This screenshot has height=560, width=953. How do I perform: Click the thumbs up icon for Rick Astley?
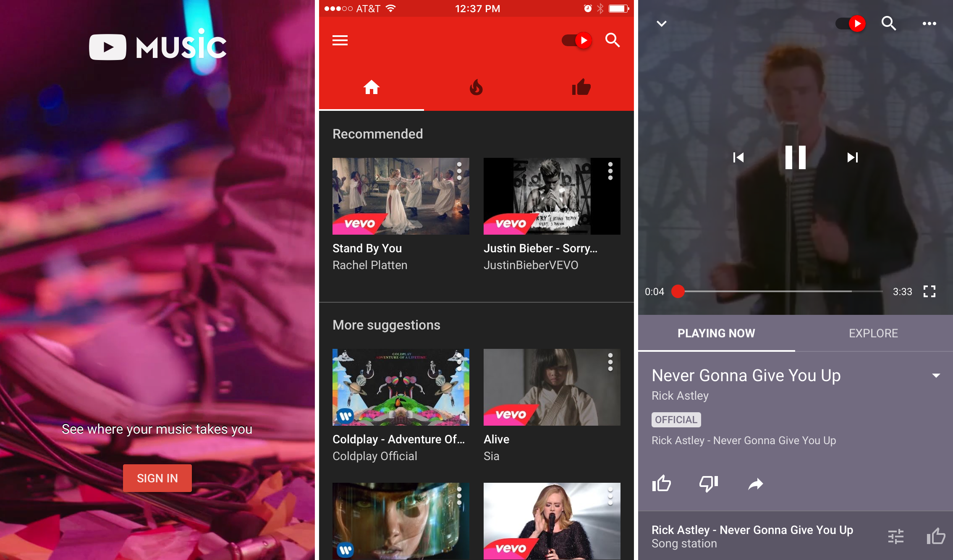coord(661,483)
